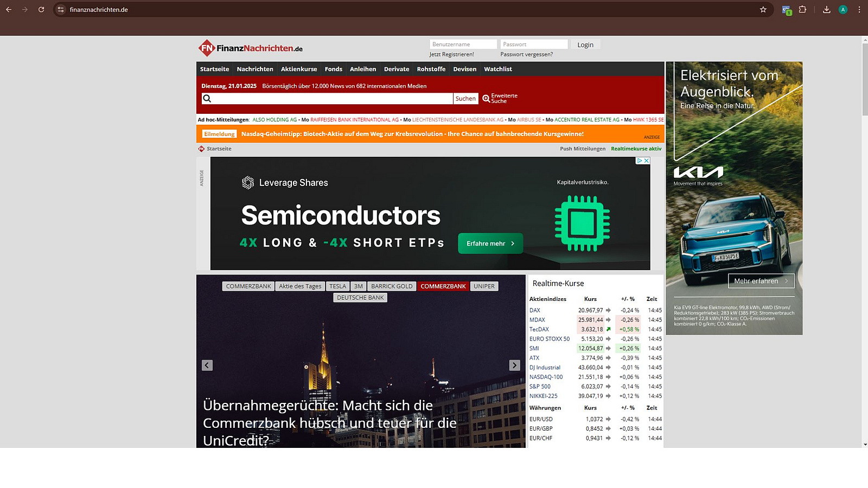Click the Login button
Image resolution: width=868 pixels, height=488 pixels.
pyautogui.click(x=585, y=44)
